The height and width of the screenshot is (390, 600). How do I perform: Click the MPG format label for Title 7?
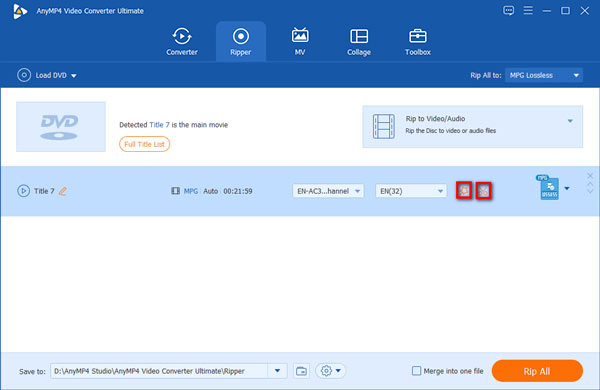click(191, 191)
